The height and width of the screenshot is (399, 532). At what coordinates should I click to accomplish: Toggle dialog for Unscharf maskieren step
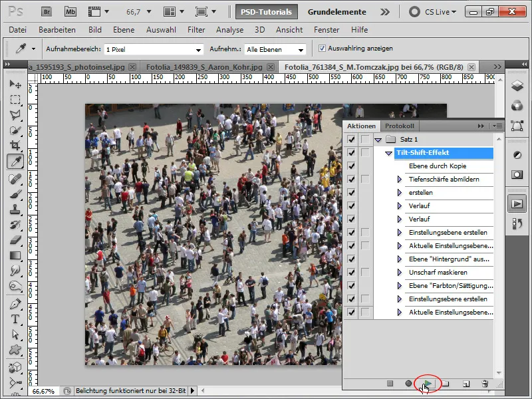point(365,273)
